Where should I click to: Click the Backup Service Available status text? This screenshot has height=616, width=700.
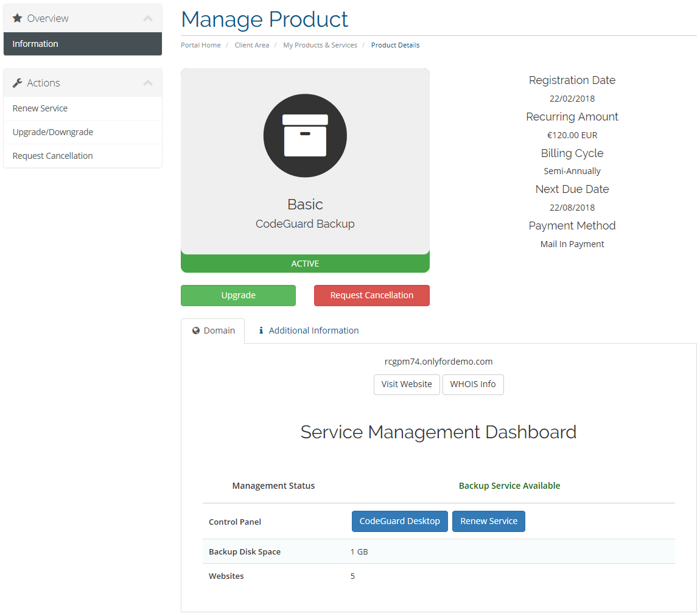click(x=509, y=486)
